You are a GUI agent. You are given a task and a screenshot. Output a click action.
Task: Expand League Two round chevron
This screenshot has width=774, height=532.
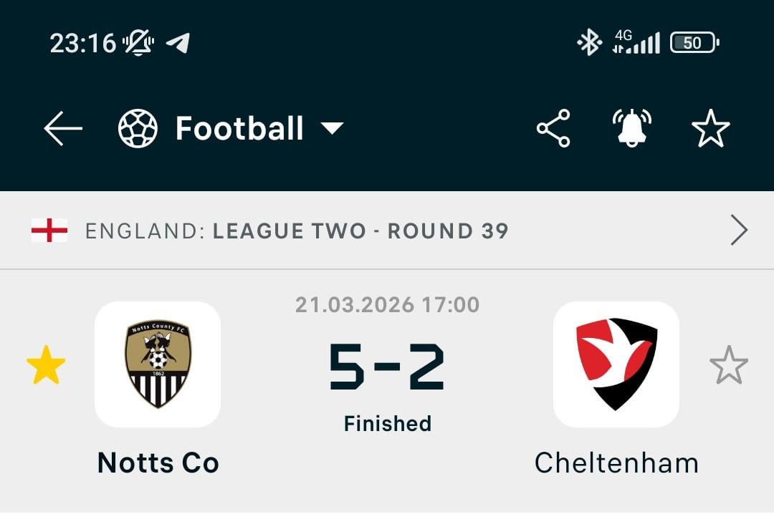coord(739,231)
